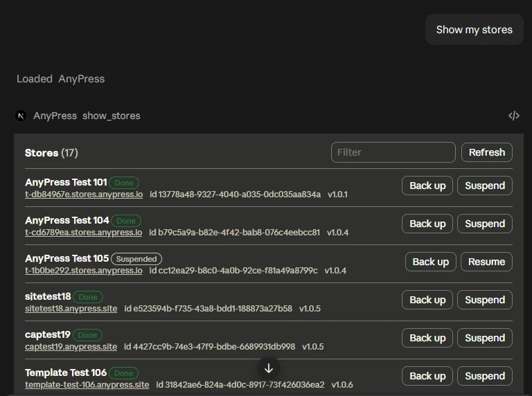The image size is (532, 396).
Task: Open t-db84967e.stores.anypress.io link
Action: (x=84, y=195)
